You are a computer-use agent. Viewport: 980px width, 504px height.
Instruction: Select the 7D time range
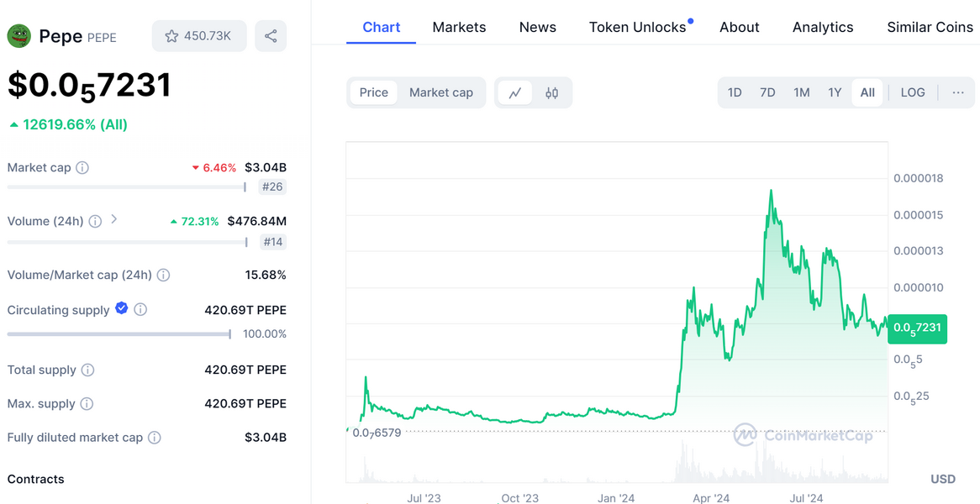(767, 92)
